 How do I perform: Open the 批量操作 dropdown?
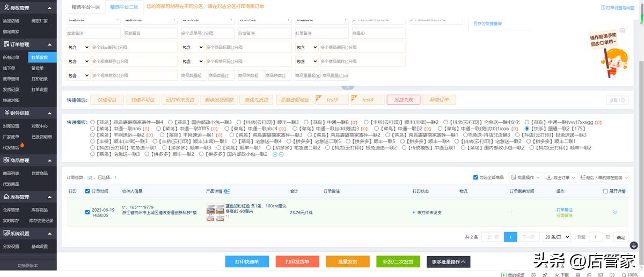point(525,177)
